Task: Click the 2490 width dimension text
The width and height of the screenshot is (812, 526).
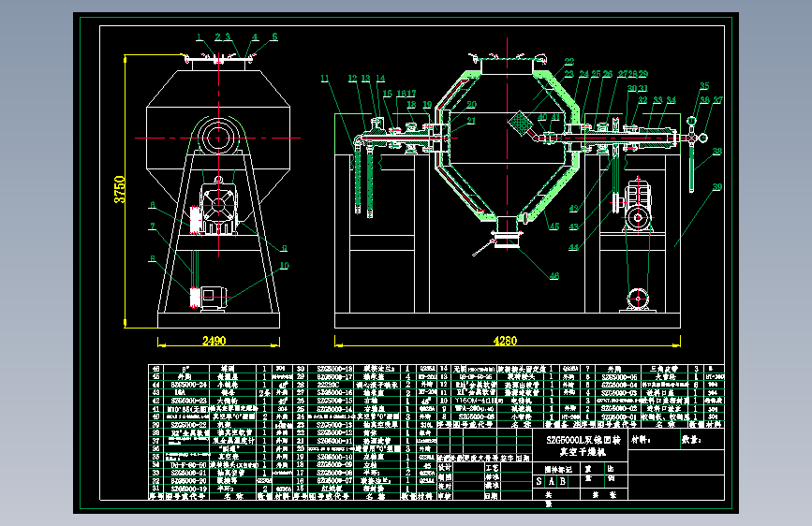Action: pyautogui.click(x=214, y=341)
